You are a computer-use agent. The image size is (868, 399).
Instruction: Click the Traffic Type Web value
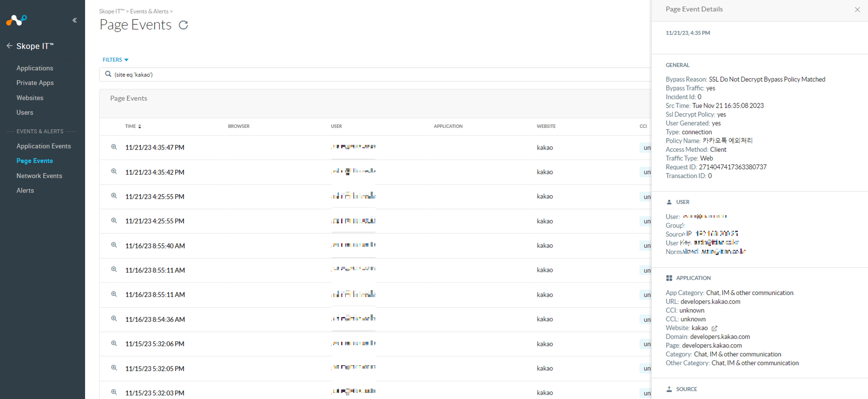[x=706, y=158]
